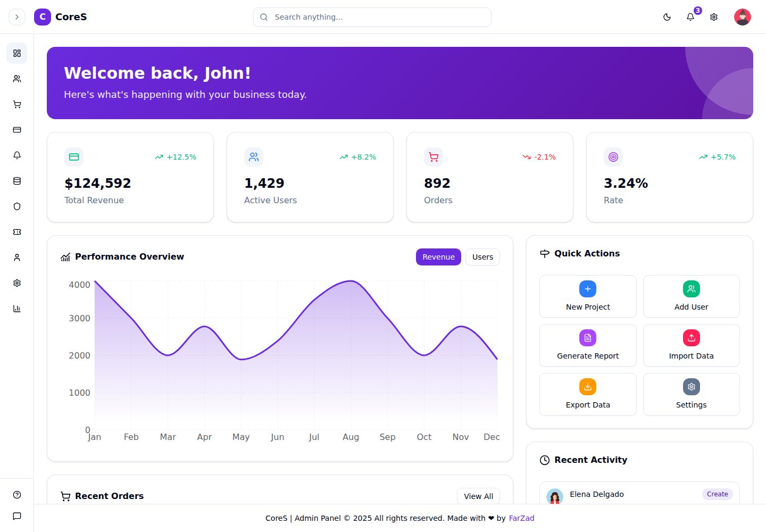This screenshot has height=532, width=766.
Task: Open the ticket icon in sidebar
Action: (17, 232)
